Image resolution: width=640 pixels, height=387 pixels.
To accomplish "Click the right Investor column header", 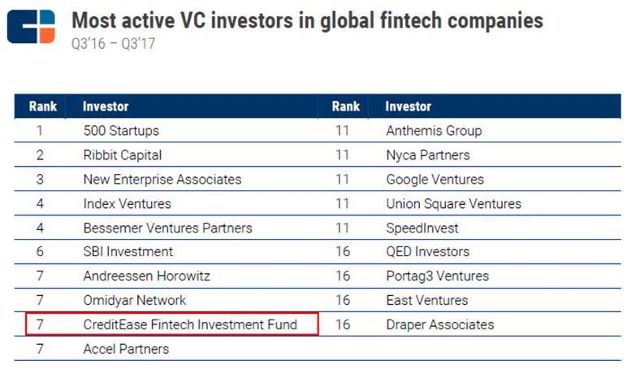I will pyautogui.click(x=408, y=106).
